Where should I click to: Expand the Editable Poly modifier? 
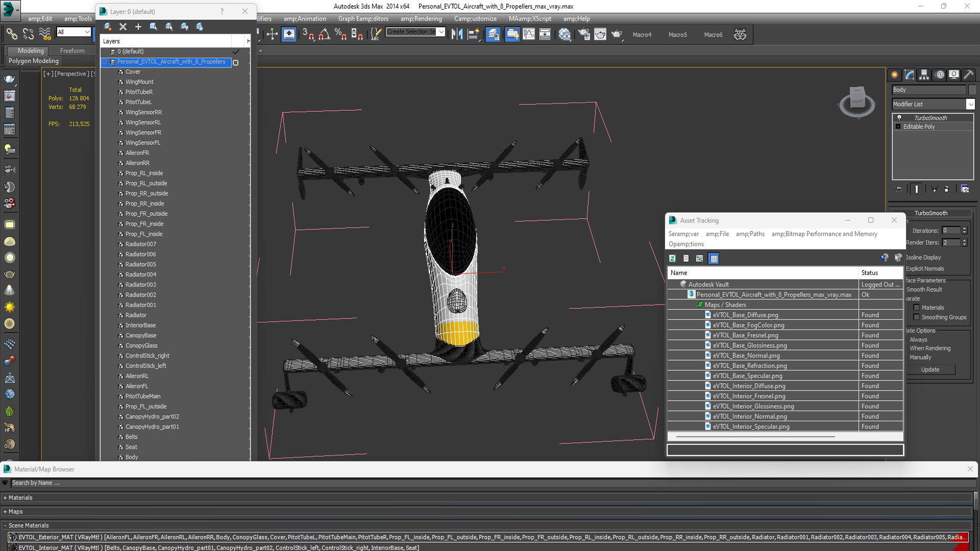pos(898,127)
